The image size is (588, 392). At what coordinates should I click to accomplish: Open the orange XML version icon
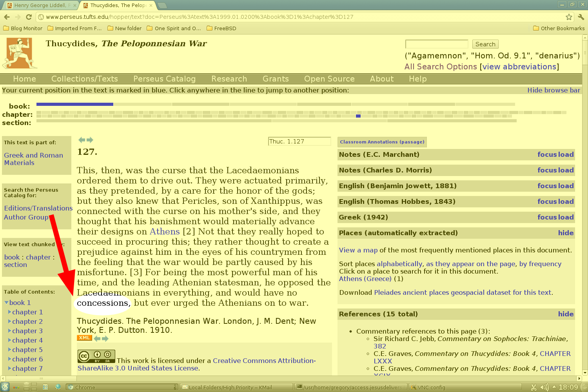(x=84, y=338)
